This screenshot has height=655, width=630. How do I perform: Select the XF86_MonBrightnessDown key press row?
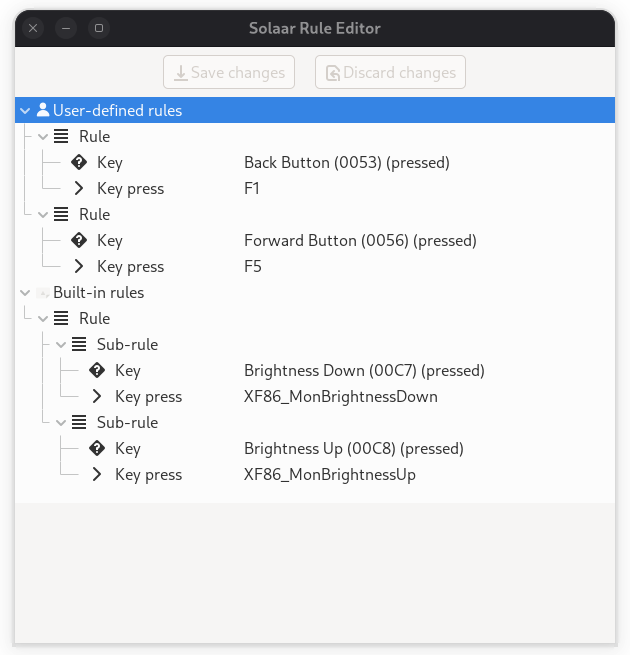pyautogui.click(x=340, y=396)
